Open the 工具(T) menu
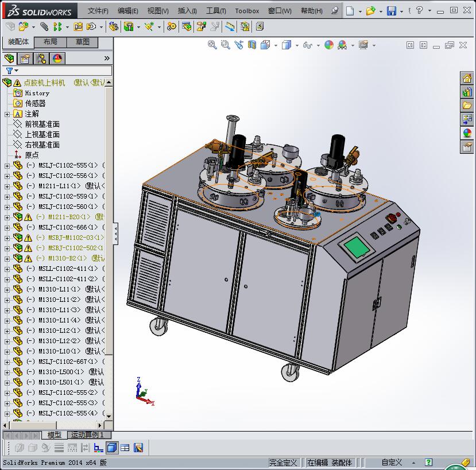The width and height of the screenshot is (476, 470). (215, 11)
